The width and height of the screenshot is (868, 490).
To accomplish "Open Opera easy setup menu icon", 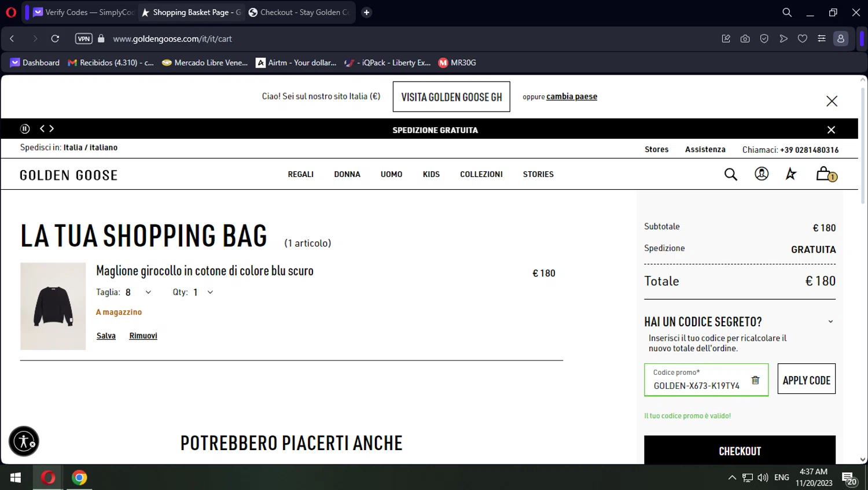I will coord(821,39).
